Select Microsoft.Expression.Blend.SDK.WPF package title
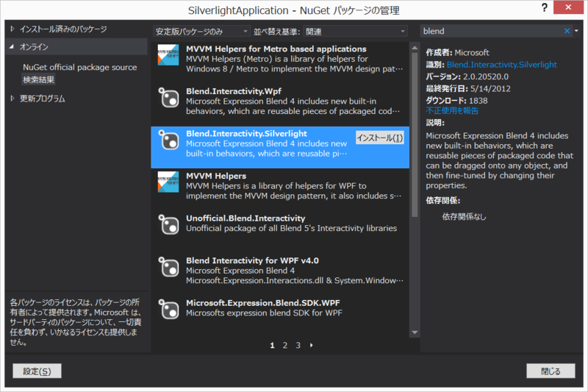This screenshot has height=392, width=588. 263,303
